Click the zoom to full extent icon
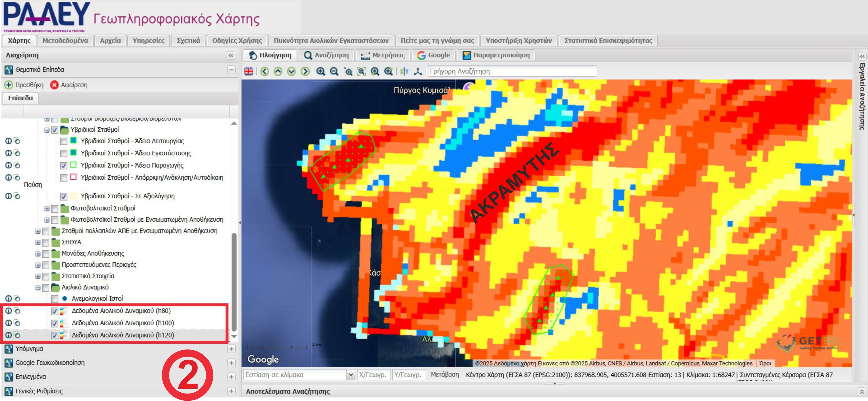Image resolution: width=868 pixels, height=401 pixels. pos(362,71)
